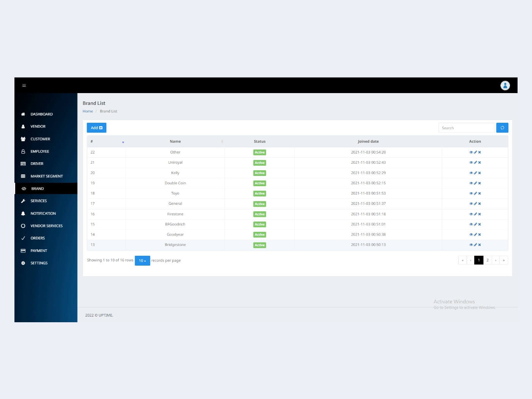532x399 pixels.
Task: Edit the Kelly brand
Action: click(475, 173)
